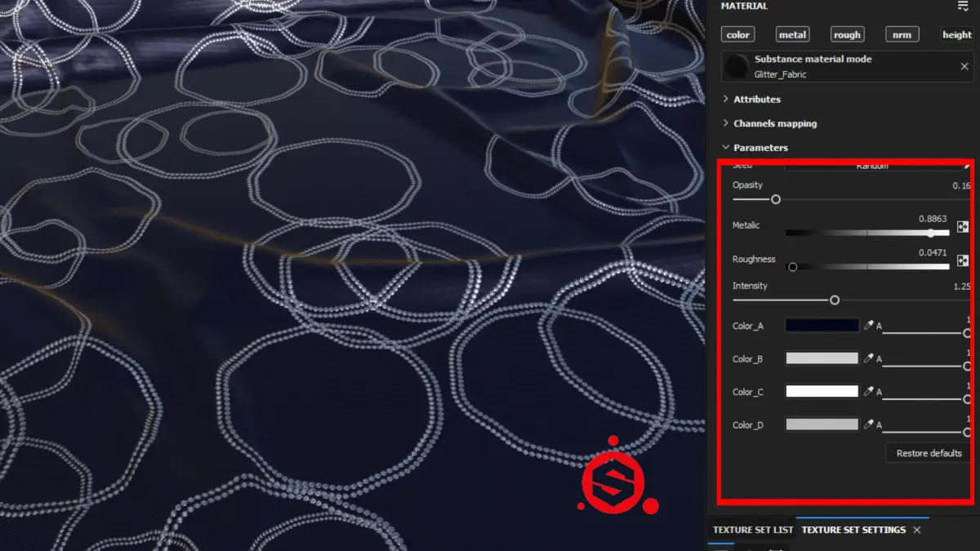Click the Roughness gradient slider
The width and height of the screenshot is (980, 551).
[867, 266]
